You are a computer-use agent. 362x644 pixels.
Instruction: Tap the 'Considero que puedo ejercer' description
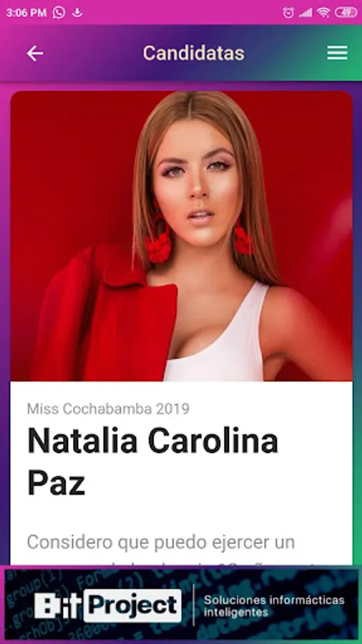point(161,542)
